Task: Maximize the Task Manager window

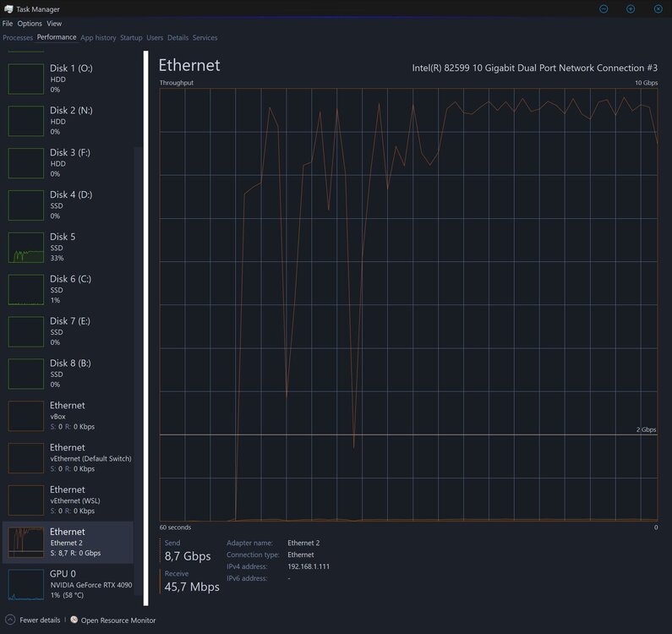Action: tap(631, 8)
